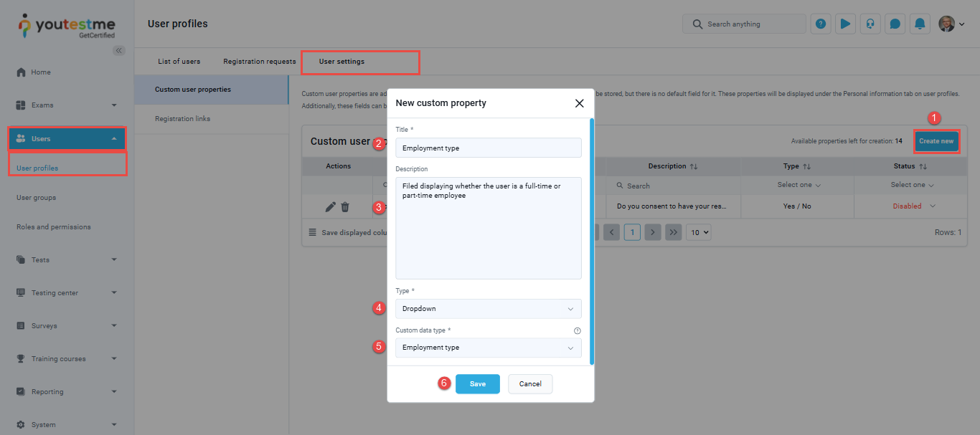Click the pencil edit icon in Actions
980x435 pixels.
click(x=330, y=206)
